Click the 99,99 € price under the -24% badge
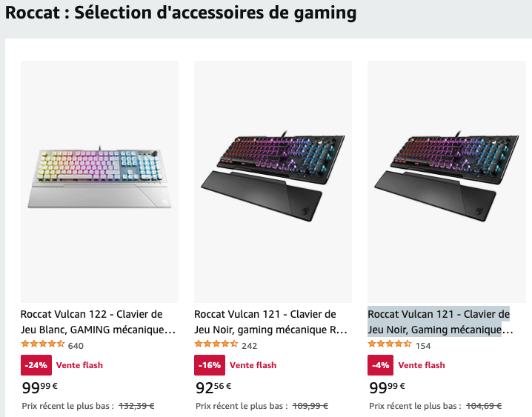532x417 pixels. pyautogui.click(x=40, y=386)
